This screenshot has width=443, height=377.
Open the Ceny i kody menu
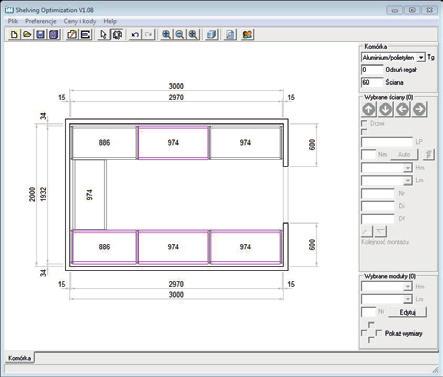(80, 21)
